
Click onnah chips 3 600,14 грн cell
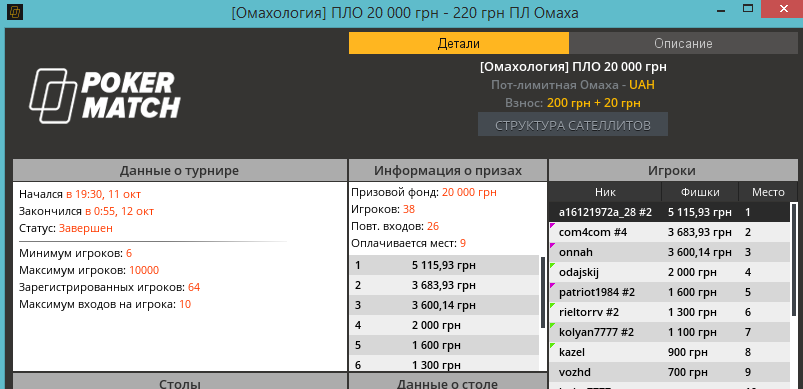(700, 252)
